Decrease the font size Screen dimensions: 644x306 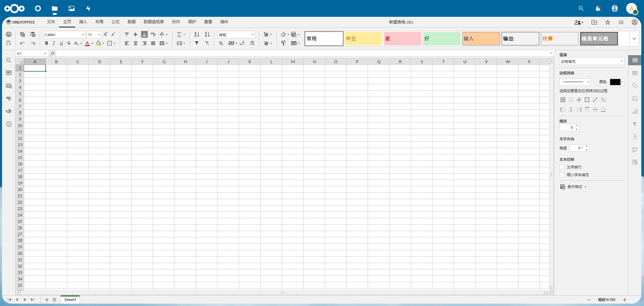(x=113, y=34)
